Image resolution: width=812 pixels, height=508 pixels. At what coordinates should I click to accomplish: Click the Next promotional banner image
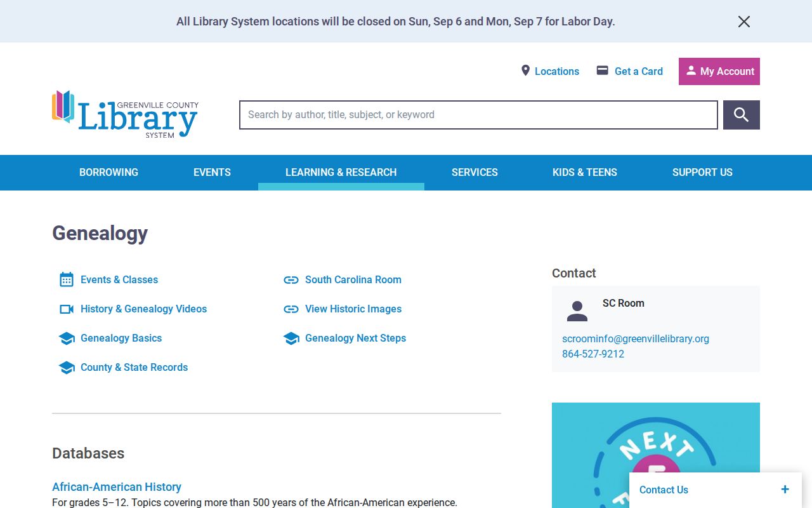pyautogui.click(x=656, y=455)
